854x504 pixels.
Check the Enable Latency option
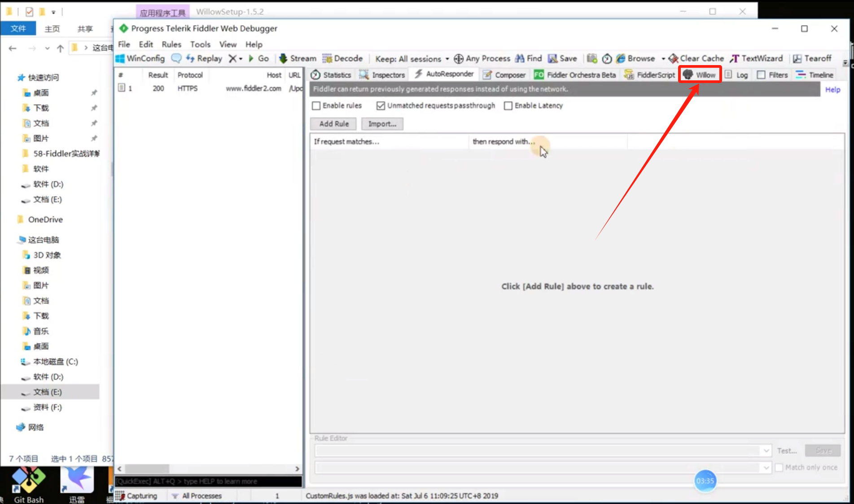coord(508,105)
